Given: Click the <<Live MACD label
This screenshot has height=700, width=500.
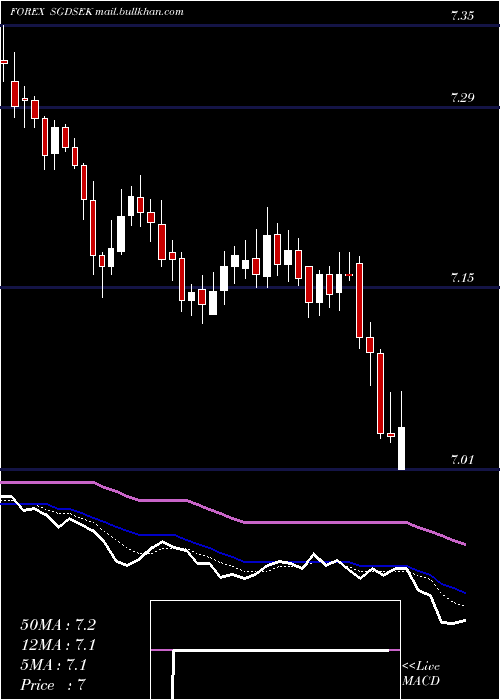Looking at the screenshot, I should pyautogui.click(x=421, y=673).
